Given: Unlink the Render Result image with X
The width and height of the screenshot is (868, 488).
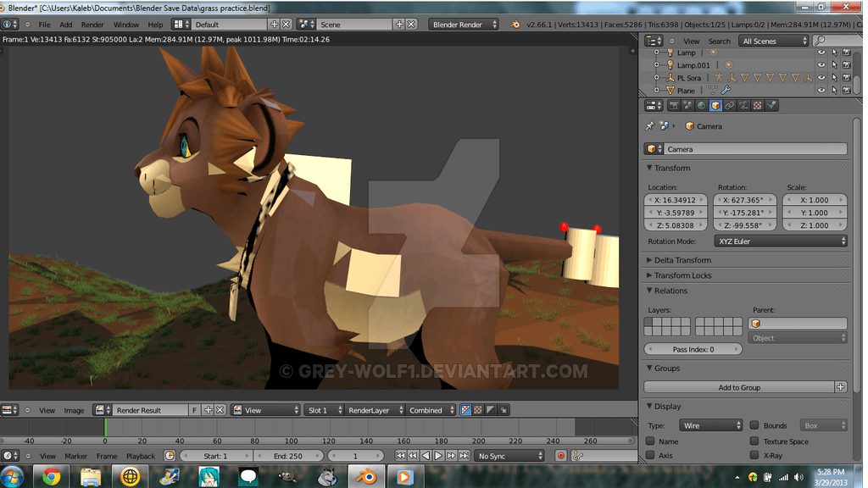Looking at the screenshot, I should coord(220,410).
